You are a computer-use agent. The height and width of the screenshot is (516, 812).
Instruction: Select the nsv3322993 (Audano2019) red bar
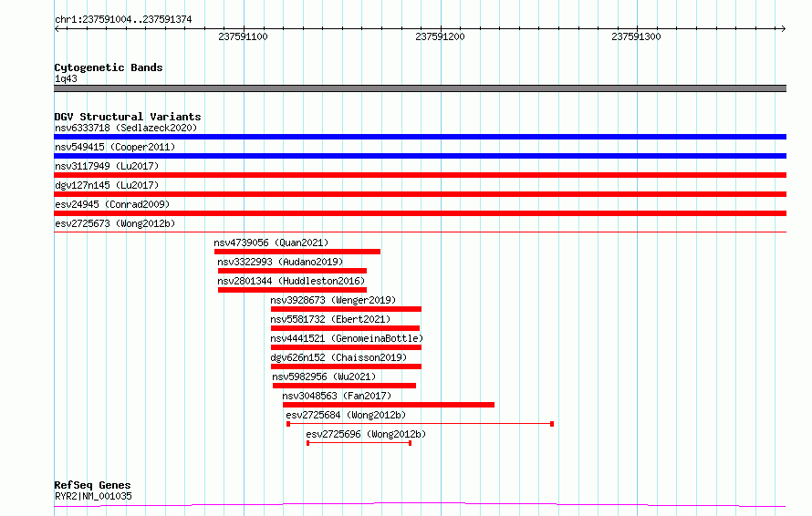292,271
